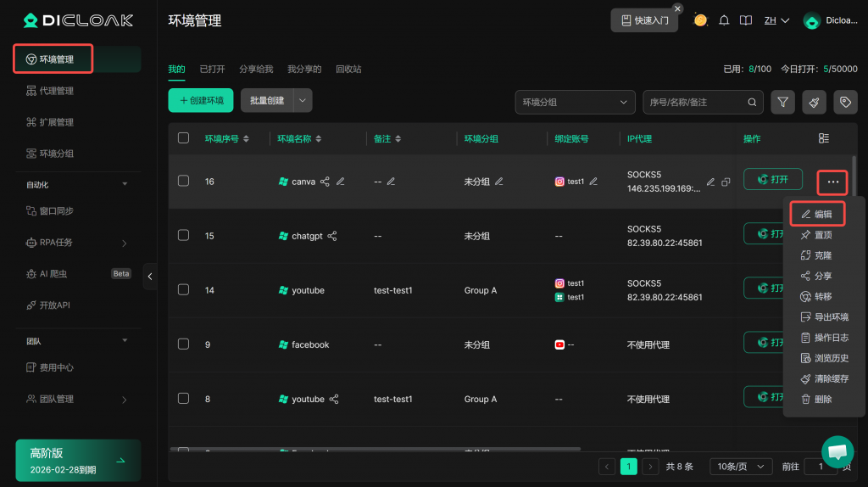The width and height of the screenshot is (868, 487).
Task: Click 打开 button for canva environment
Action: click(772, 180)
